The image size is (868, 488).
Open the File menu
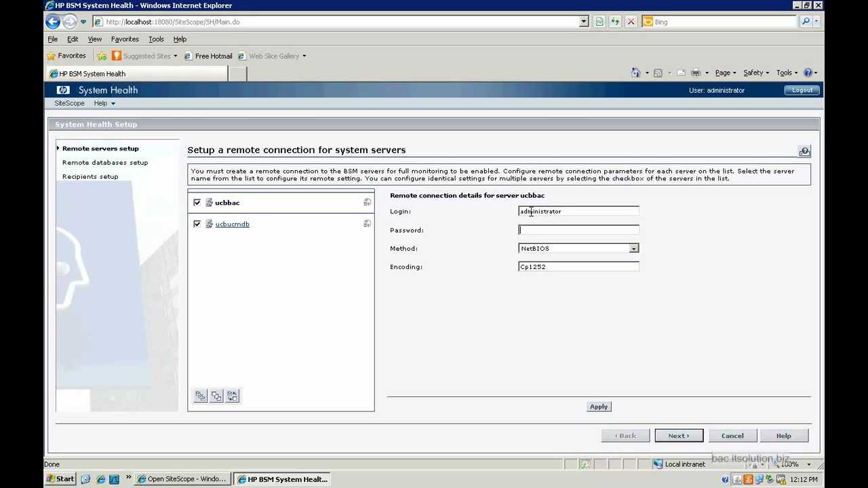pos(52,39)
